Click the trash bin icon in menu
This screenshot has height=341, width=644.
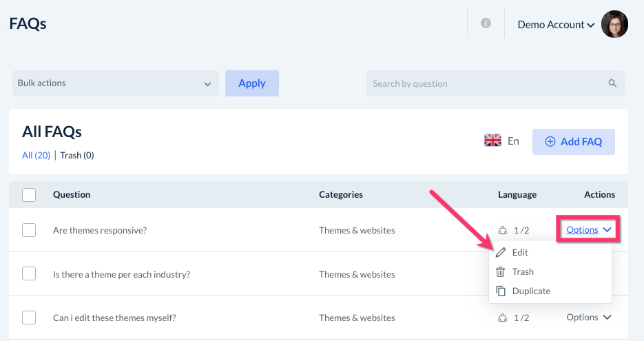point(501,272)
